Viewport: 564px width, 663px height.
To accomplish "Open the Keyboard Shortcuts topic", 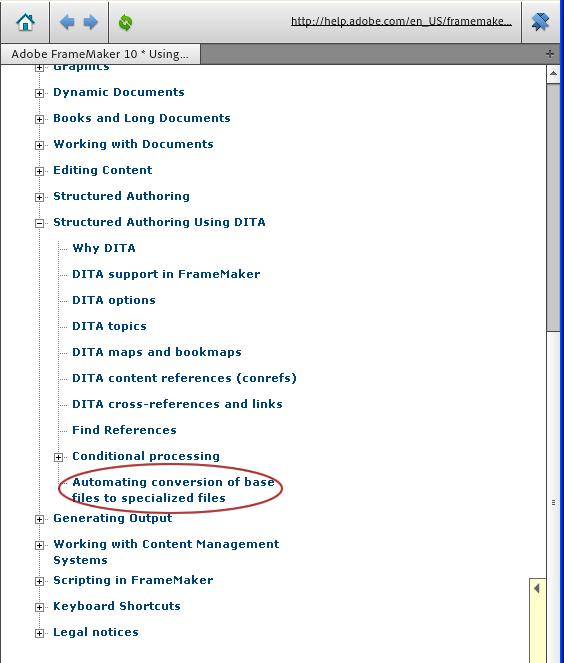I will [117, 606].
